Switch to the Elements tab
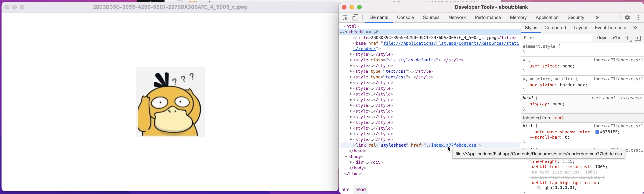This screenshot has height=194, width=644. 378,17
